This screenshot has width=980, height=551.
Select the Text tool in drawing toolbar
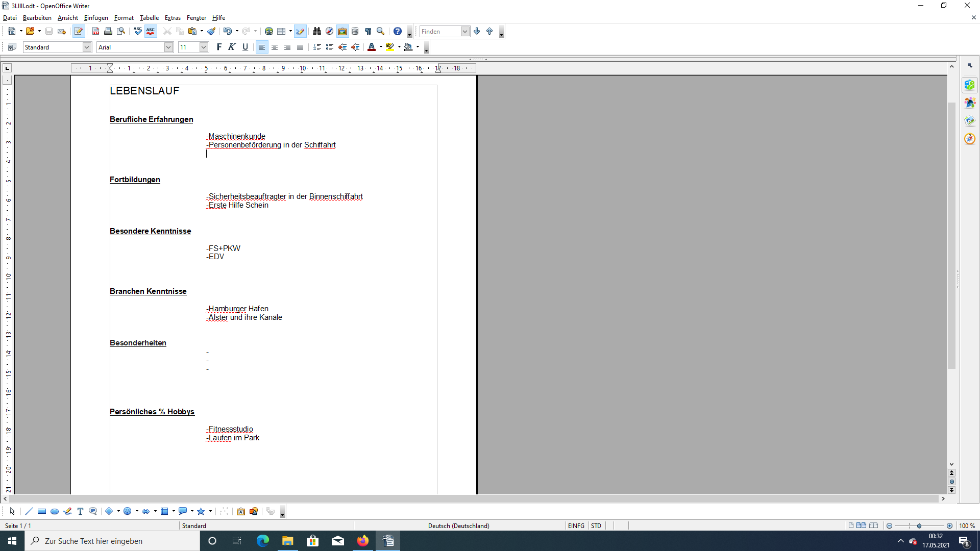click(80, 511)
